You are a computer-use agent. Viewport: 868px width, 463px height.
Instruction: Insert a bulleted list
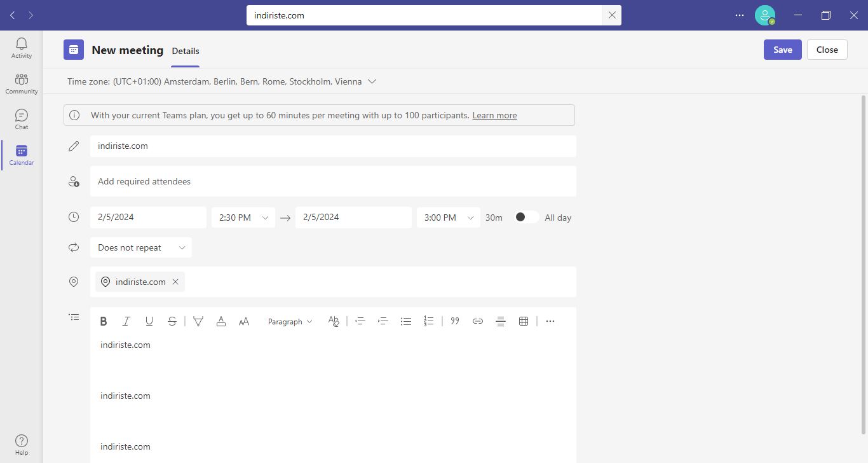point(406,321)
